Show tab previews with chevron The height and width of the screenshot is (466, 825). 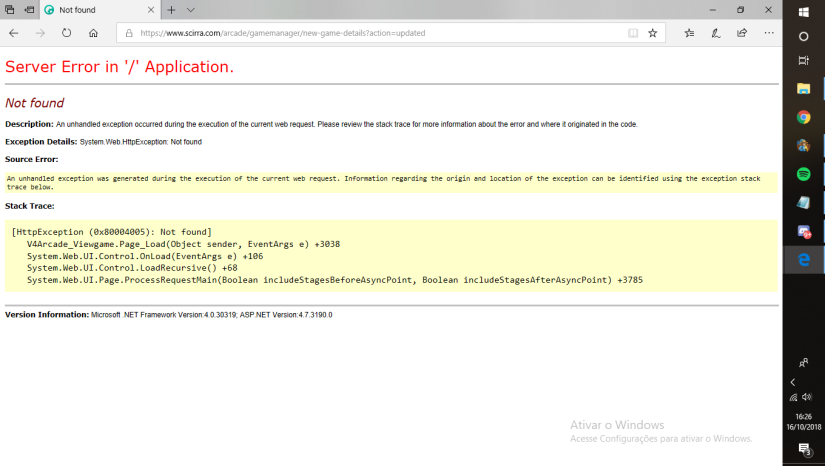point(190,10)
